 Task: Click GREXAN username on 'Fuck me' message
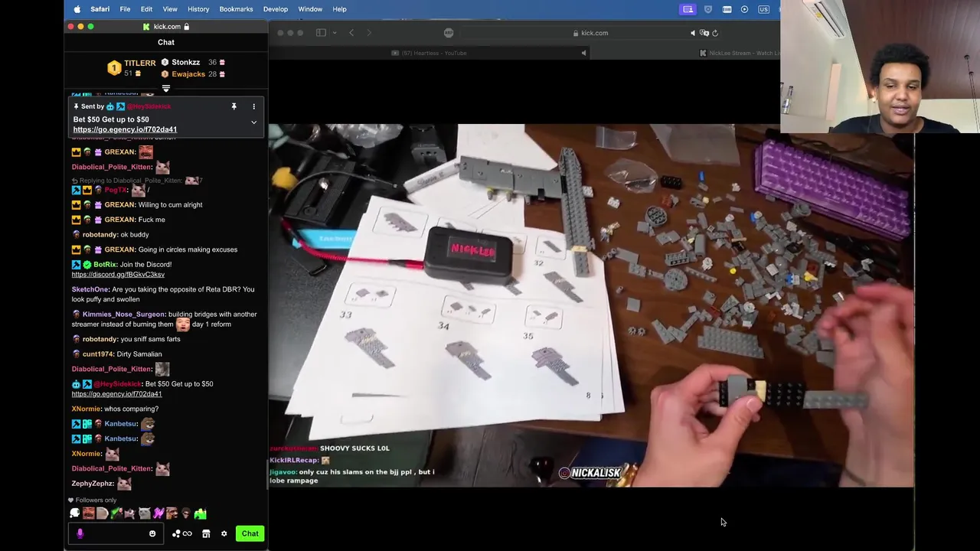click(120, 220)
